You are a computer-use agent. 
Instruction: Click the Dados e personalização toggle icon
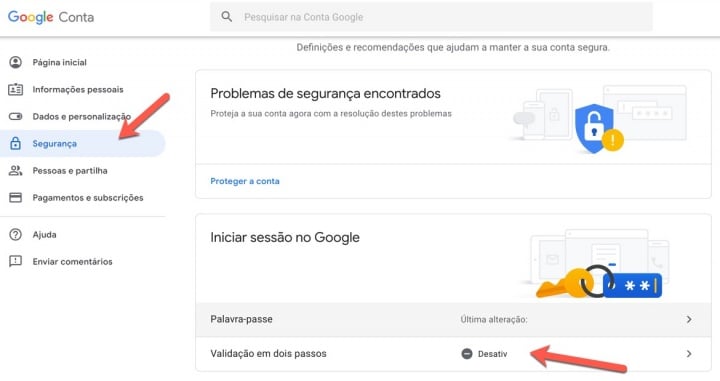pos(16,116)
